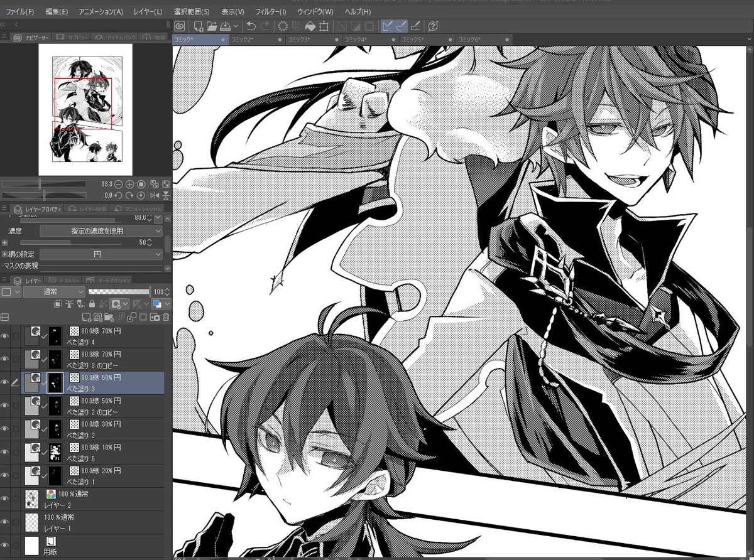Flip canvas vertically in Navigator

166,195
